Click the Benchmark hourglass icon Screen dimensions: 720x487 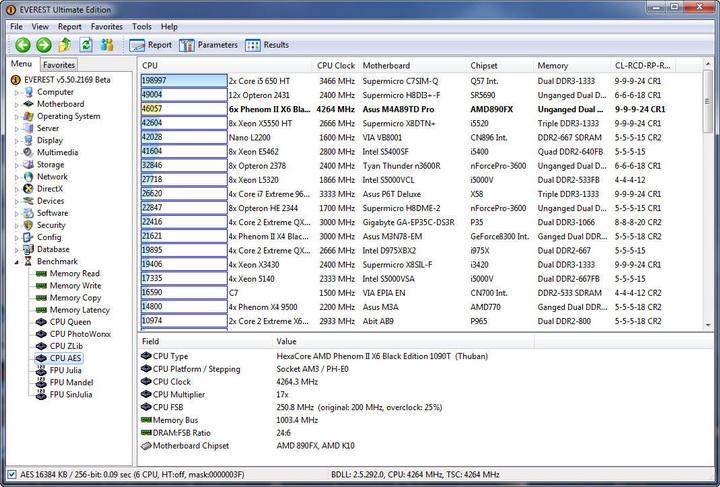28,261
